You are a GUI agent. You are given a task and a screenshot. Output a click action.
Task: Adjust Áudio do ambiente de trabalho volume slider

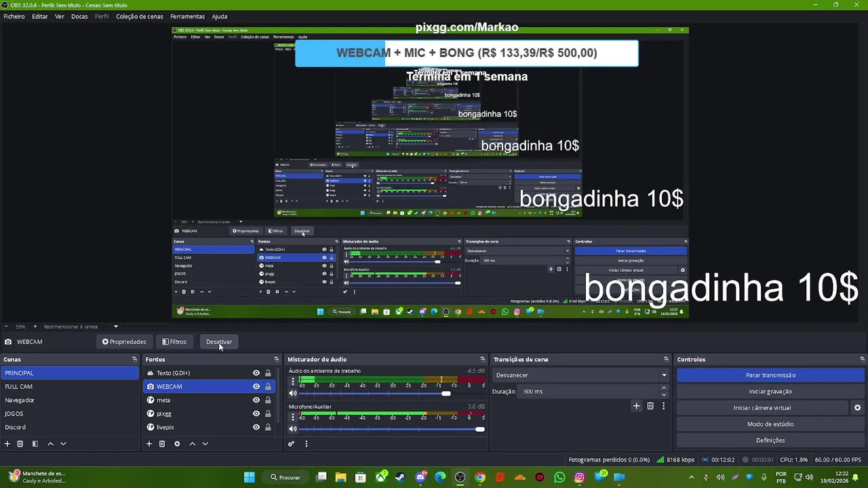tap(392, 394)
